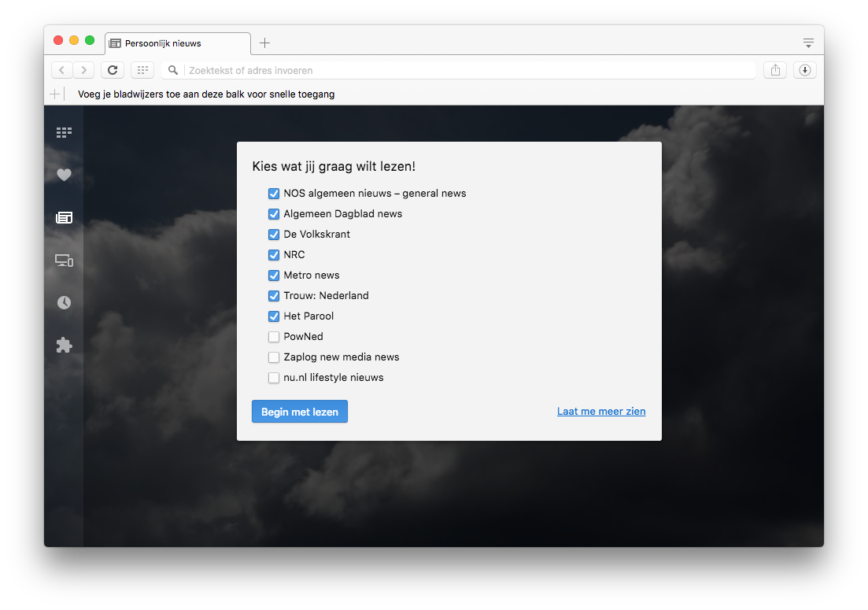
Task: Click the Begin met lezen button
Action: tap(300, 412)
